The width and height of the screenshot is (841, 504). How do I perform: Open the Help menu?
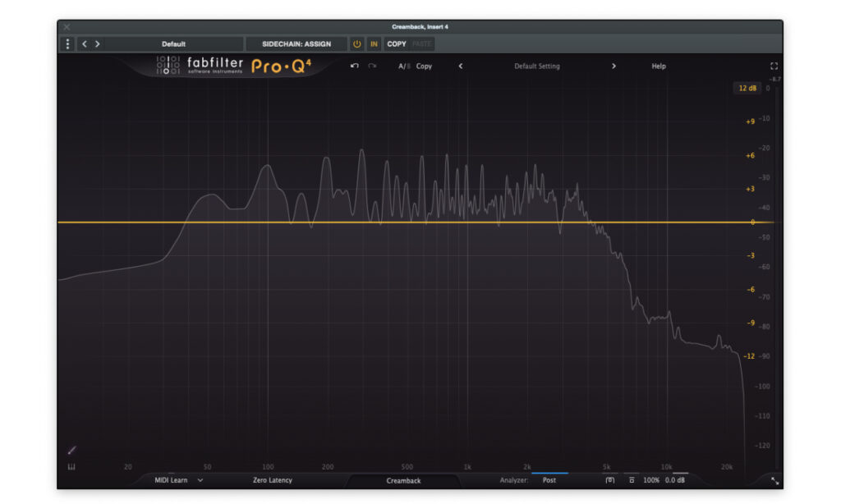pos(659,66)
